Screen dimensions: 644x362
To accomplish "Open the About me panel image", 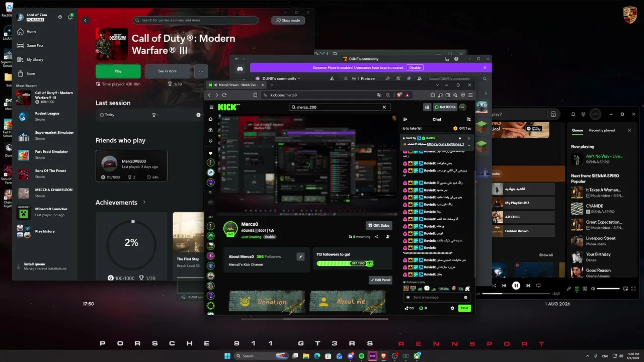I will pyautogui.click(x=348, y=302).
